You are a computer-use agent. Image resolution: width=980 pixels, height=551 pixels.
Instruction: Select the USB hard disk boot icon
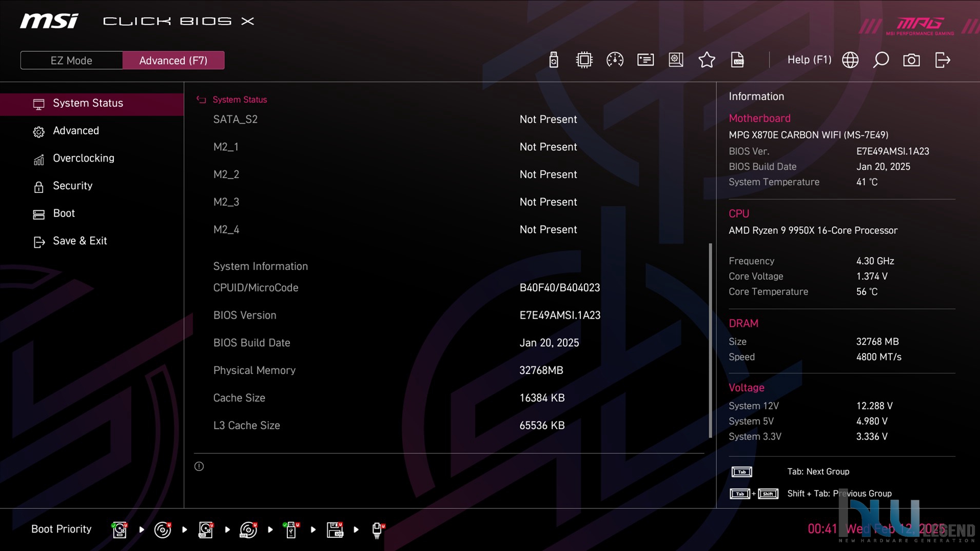(x=206, y=529)
